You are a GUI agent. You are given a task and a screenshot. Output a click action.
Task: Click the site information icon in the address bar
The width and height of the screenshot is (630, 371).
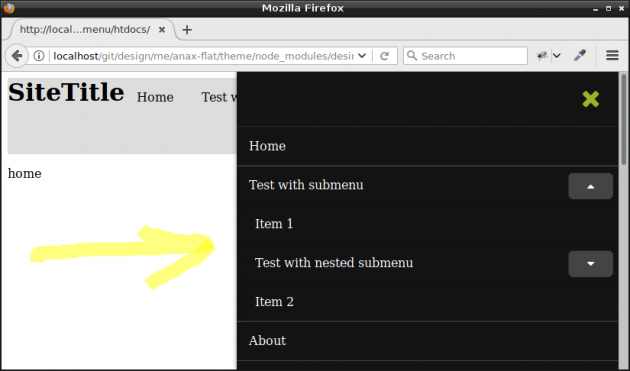pos(39,56)
